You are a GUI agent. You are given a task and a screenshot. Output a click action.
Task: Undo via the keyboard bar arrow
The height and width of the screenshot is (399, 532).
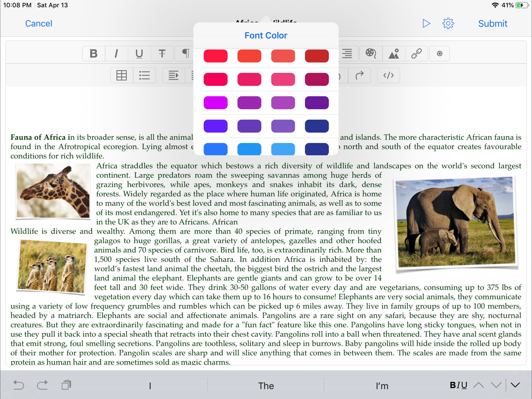click(18, 385)
